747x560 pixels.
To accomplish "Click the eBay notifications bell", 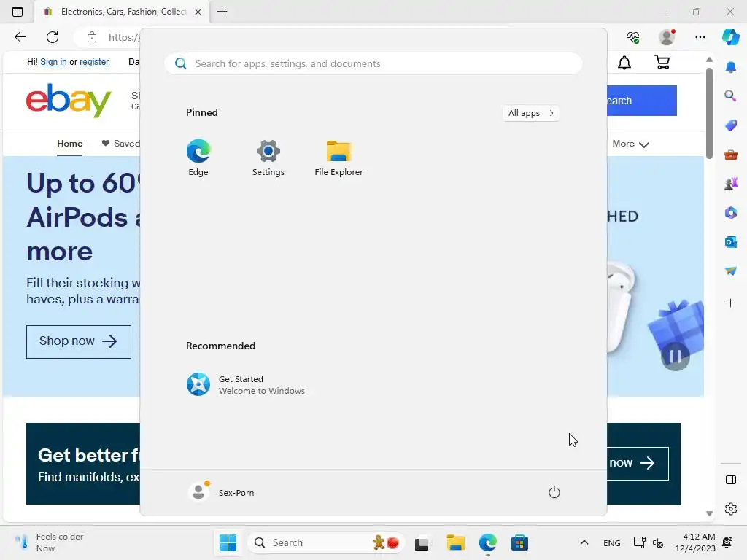I will point(624,63).
